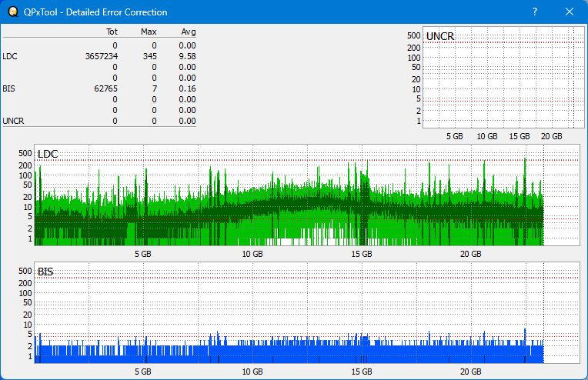The height and width of the screenshot is (380, 588).
Task: Select the BIS row label in the table
Action: click(x=8, y=88)
